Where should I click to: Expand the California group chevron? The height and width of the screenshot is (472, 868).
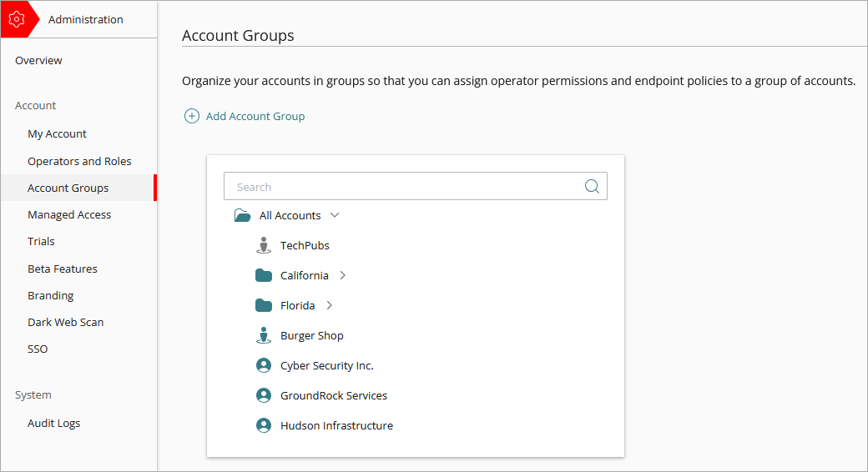pos(343,275)
